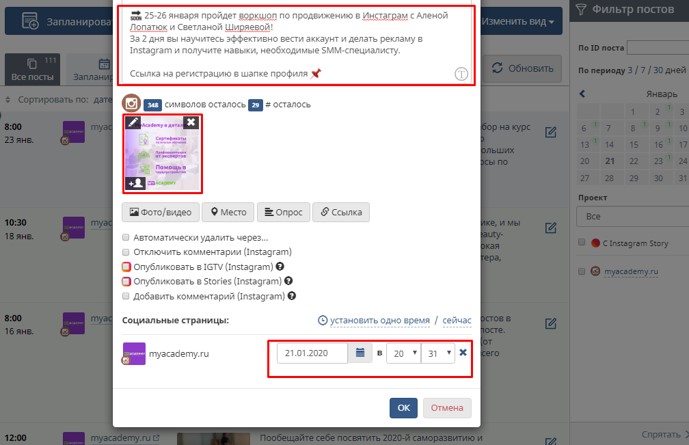Viewport: 689px width, 445px height.
Task: Check the myacademy.ru filter checkbox
Action: [582, 271]
